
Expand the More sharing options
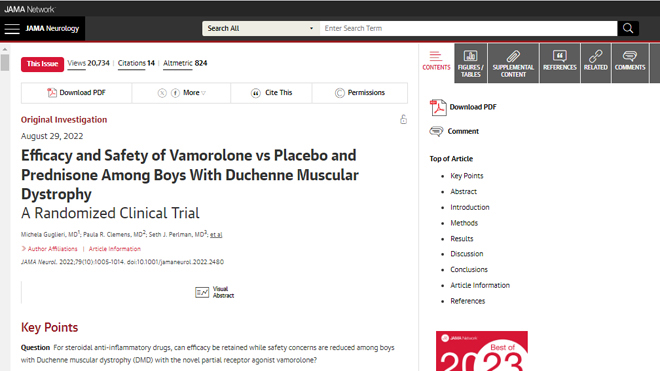(x=194, y=93)
